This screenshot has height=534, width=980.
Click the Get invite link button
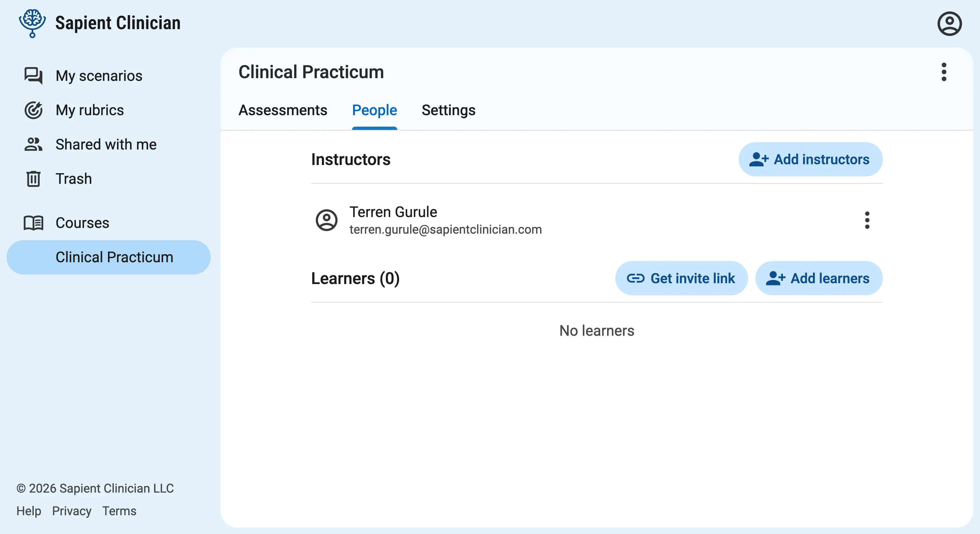tap(681, 278)
